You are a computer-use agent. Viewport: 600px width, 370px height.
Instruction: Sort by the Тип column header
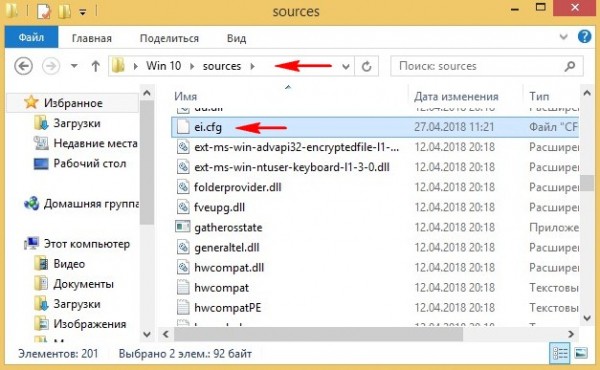pos(539,96)
